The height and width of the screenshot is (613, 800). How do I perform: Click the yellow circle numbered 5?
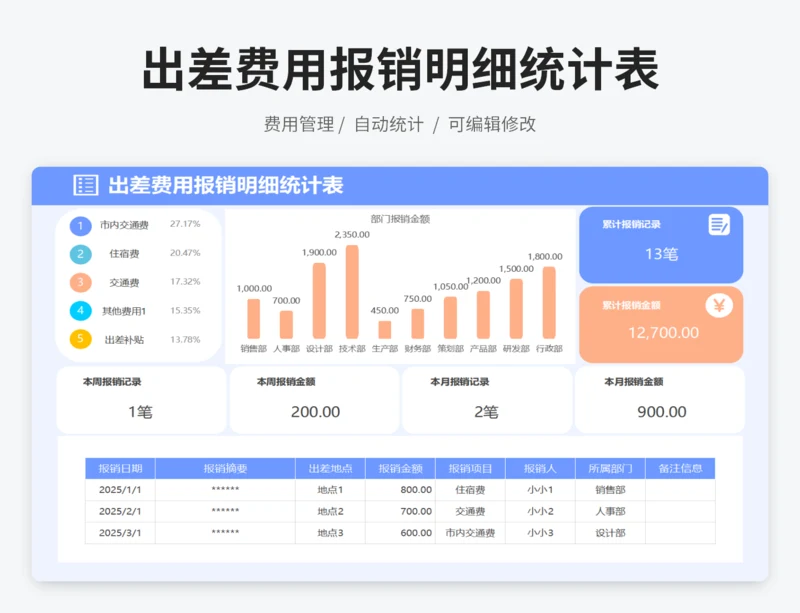click(x=80, y=338)
